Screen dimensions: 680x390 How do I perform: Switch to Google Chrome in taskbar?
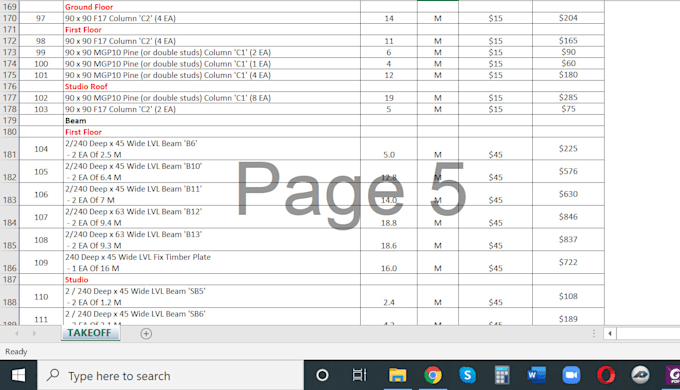click(x=432, y=375)
